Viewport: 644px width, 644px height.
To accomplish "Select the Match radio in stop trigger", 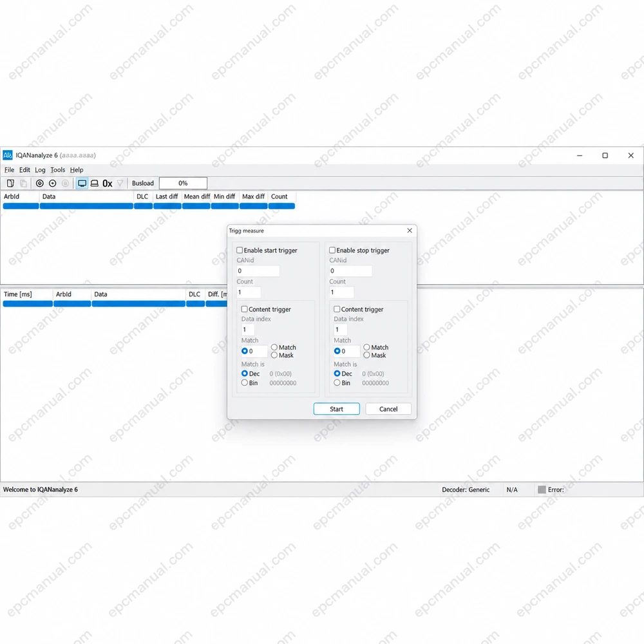I will [x=367, y=348].
